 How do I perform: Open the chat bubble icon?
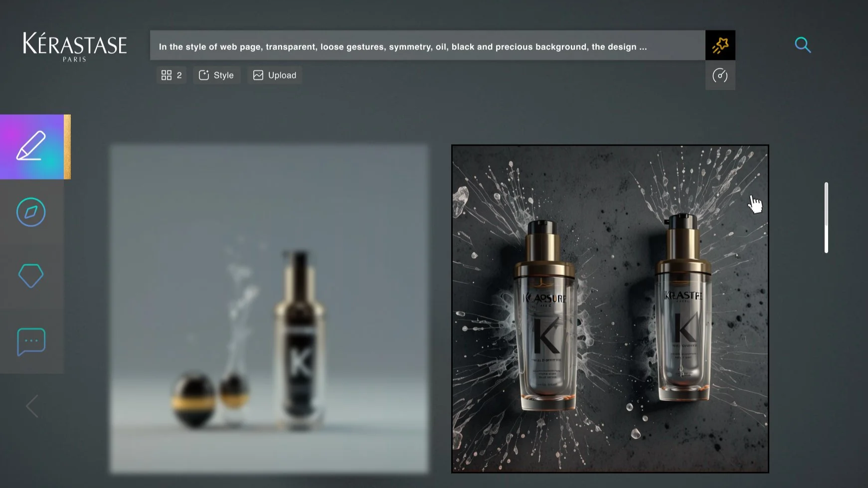click(31, 341)
